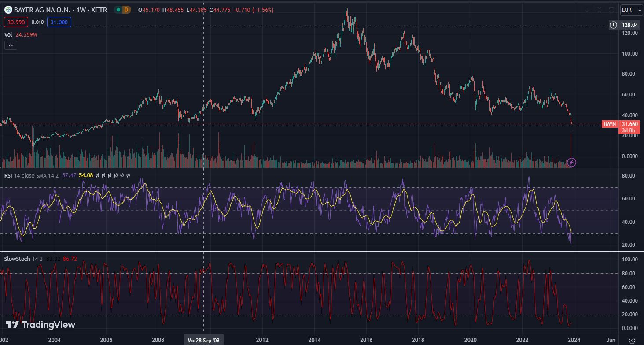
Task: Click the maximize-pane icon at chart top right
Action: 612,10
